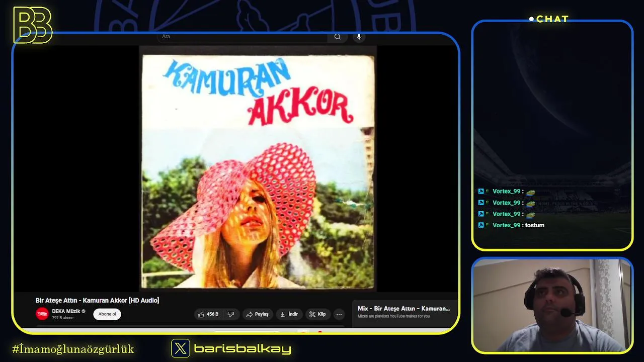The image size is (644, 362).
Task: Click the BB logo in the corner
Action: 32,25
